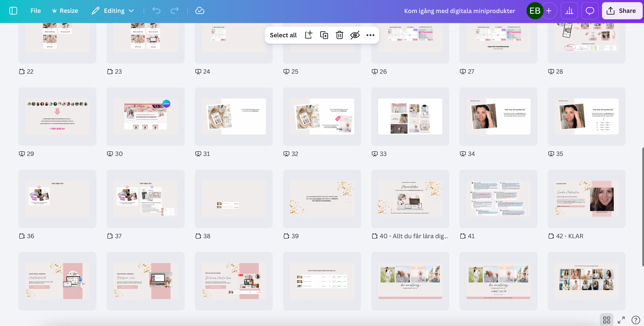
Task: Open the comments icon
Action: pos(590,11)
